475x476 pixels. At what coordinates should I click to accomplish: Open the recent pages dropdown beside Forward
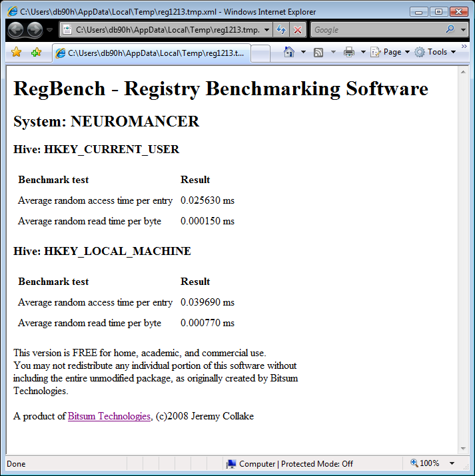click(x=49, y=30)
